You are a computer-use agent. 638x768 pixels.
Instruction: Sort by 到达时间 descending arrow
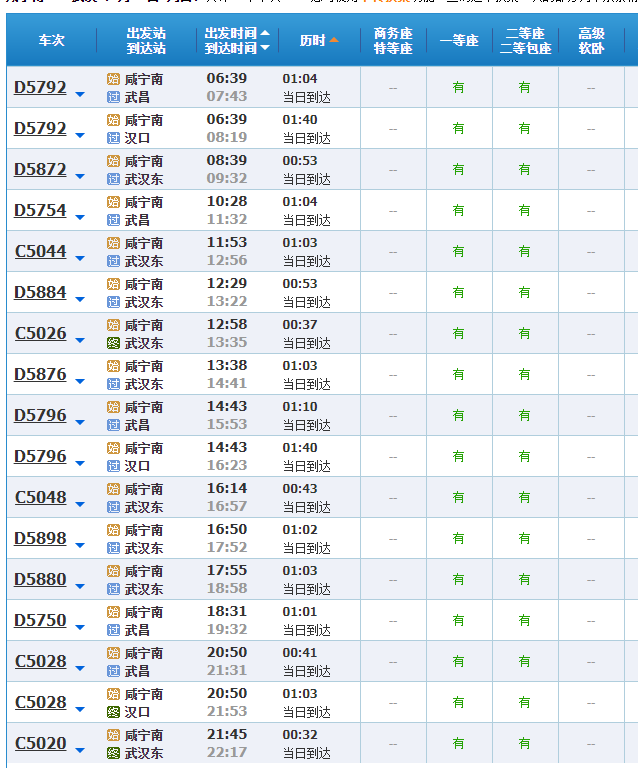pos(264,48)
